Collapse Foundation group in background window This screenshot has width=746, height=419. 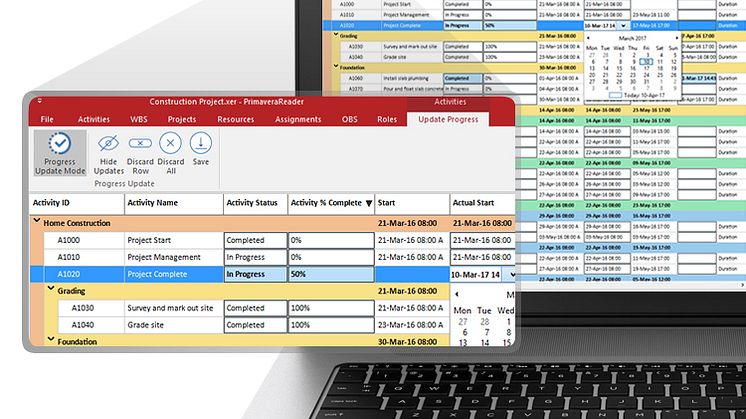click(x=336, y=66)
